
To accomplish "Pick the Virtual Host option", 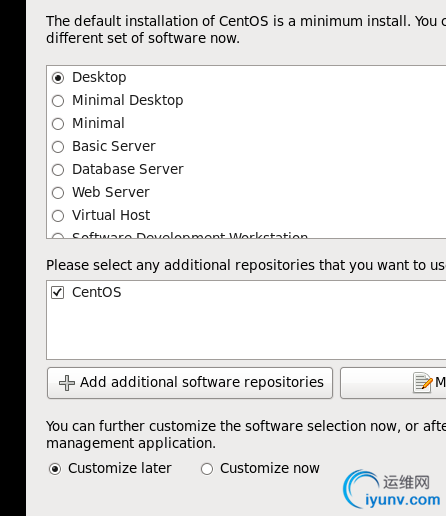I will 58,216.
